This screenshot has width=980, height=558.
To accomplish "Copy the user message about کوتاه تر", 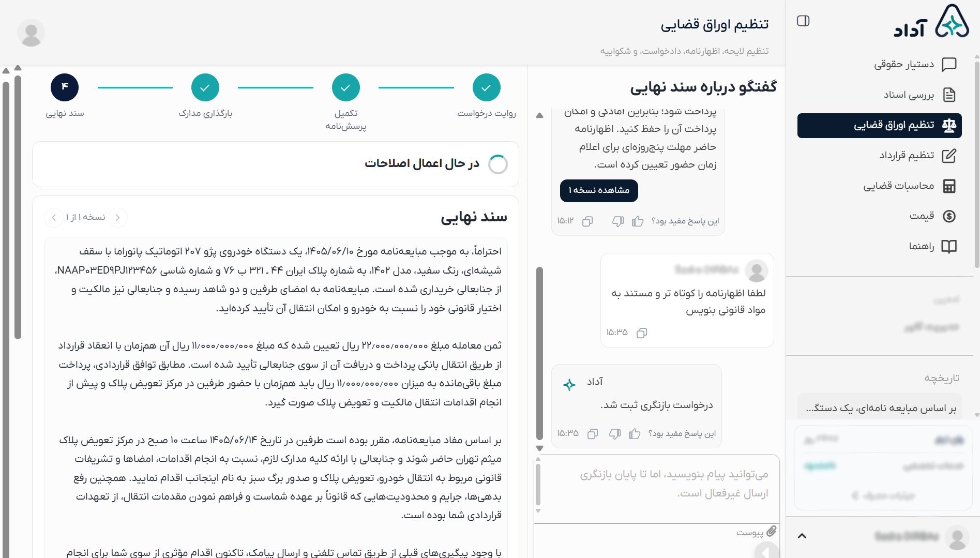I will [642, 333].
